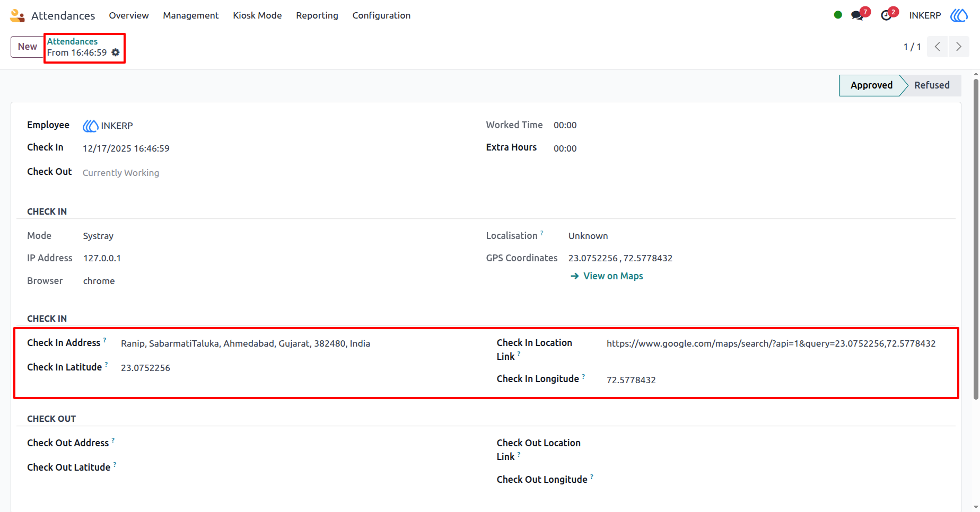
Task: Click the Browser value chrome
Action: (99, 281)
